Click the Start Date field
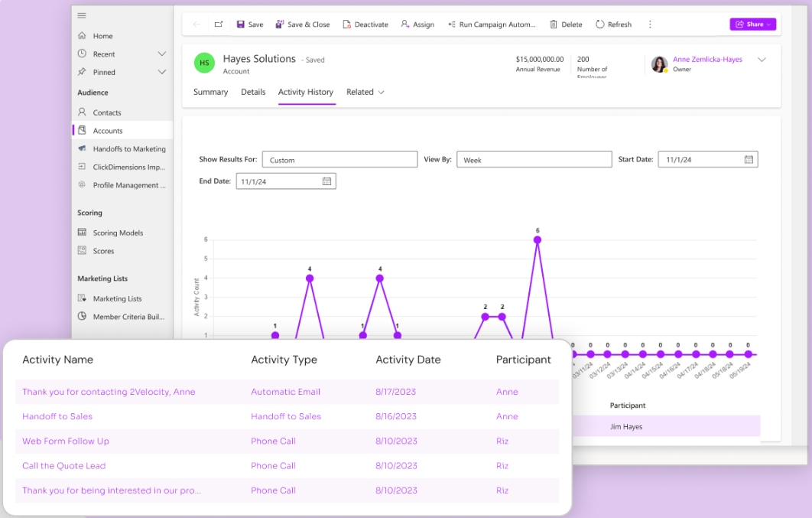The image size is (812, 518). pyautogui.click(x=708, y=160)
